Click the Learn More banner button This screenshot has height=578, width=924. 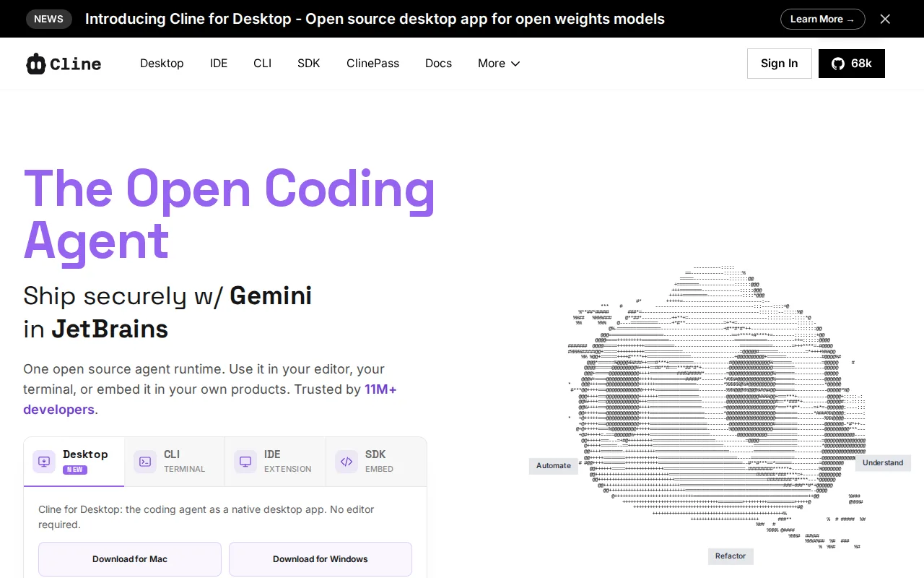click(x=822, y=19)
